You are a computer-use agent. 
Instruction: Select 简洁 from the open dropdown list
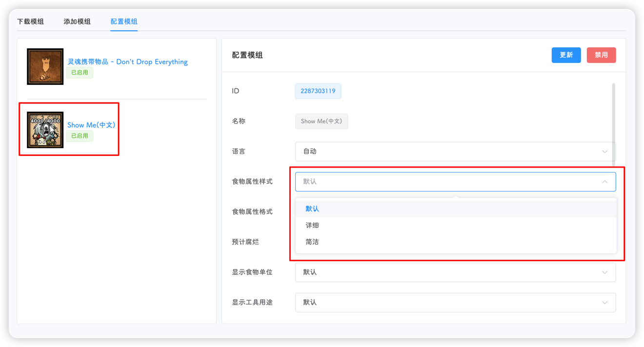pos(312,242)
